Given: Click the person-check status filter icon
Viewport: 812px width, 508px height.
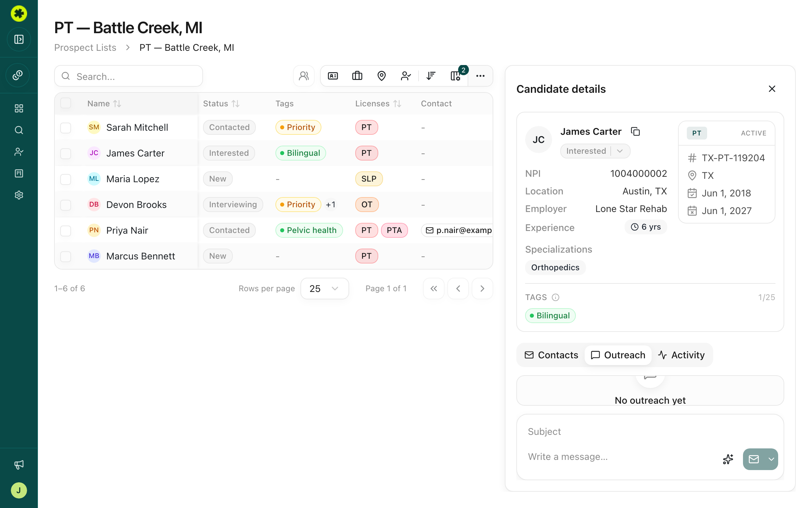Looking at the screenshot, I should (x=406, y=76).
